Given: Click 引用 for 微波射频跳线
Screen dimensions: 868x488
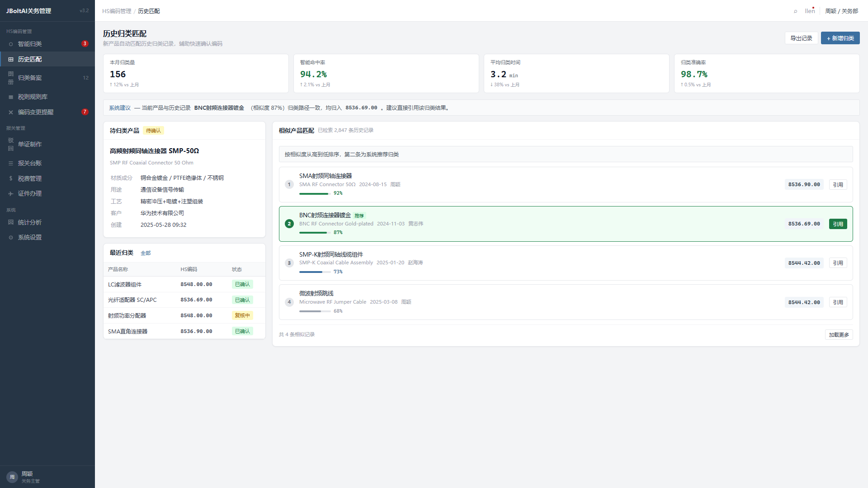Looking at the screenshot, I should point(838,302).
